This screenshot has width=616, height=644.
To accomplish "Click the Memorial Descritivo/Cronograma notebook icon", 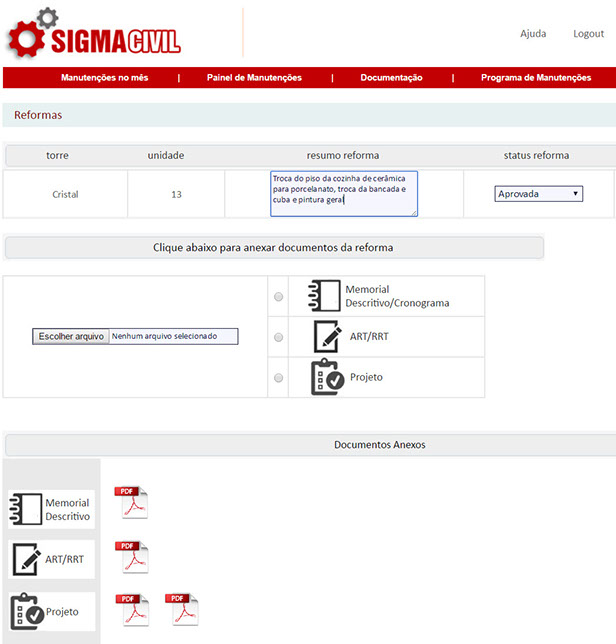I will 326,296.
